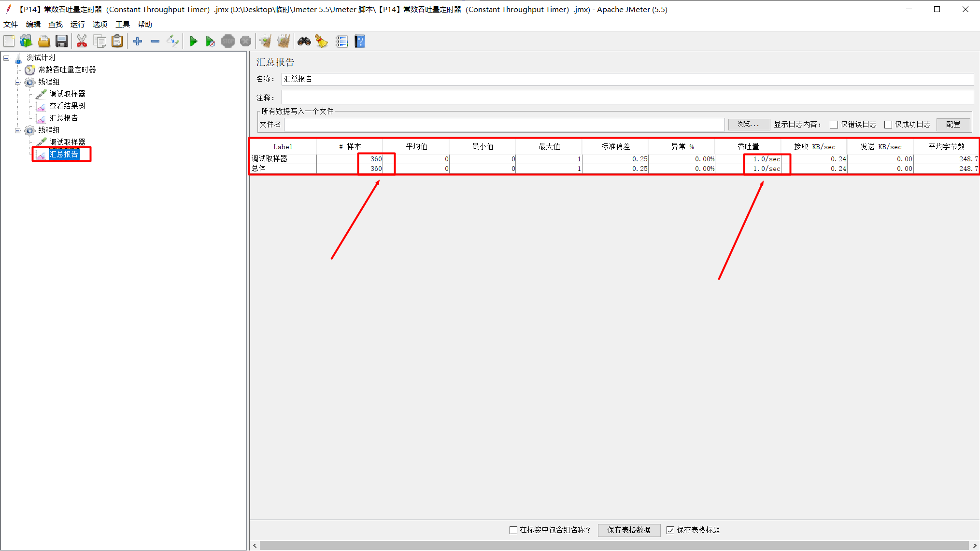Click the 浏览... browse button
The height and width of the screenshot is (551, 980).
tap(748, 125)
